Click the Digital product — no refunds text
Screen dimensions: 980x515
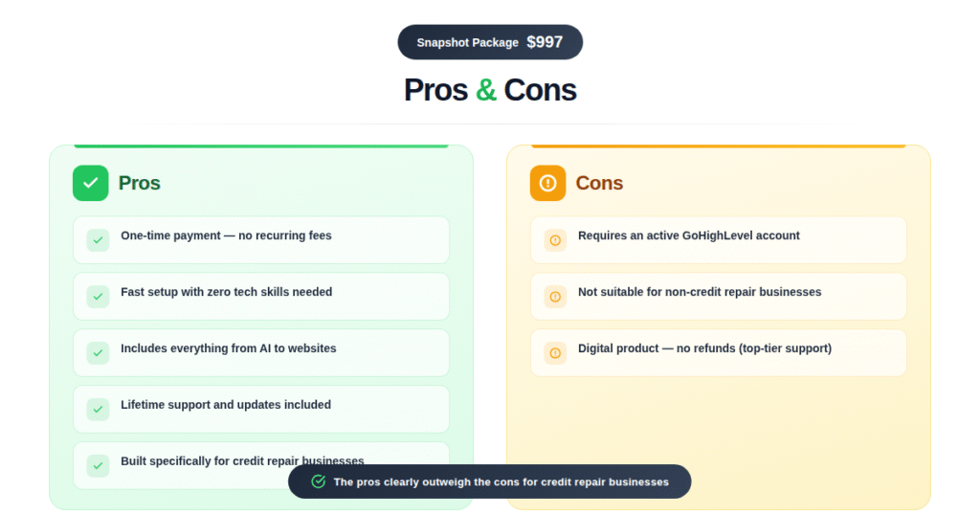coord(704,348)
